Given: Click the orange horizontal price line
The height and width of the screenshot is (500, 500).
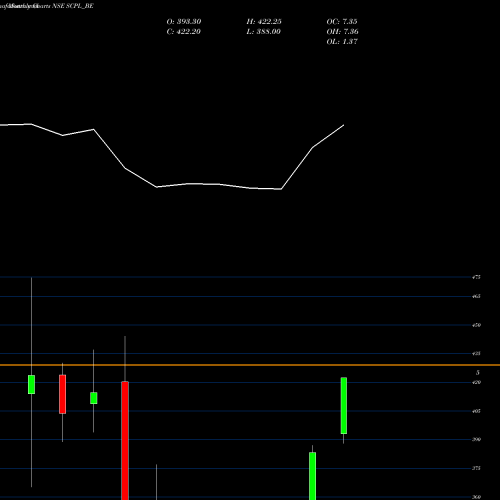Looking at the screenshot, I should [x=250, y=365].
